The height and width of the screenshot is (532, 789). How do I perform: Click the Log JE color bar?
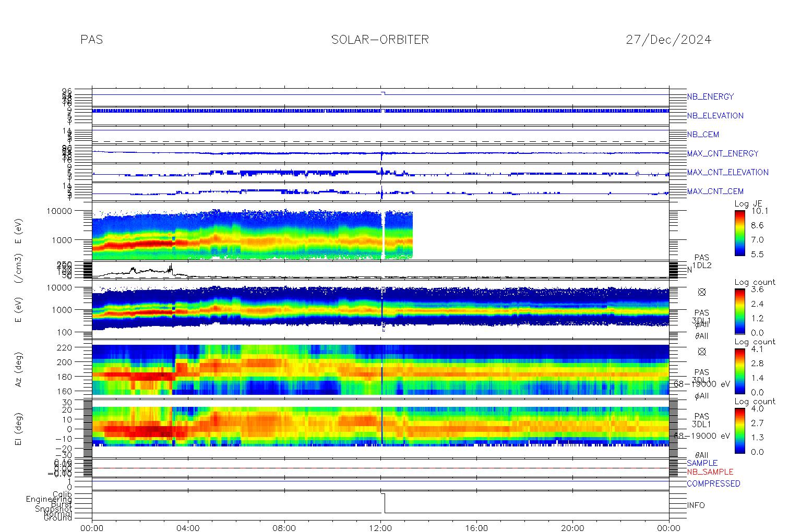point(739,233)
